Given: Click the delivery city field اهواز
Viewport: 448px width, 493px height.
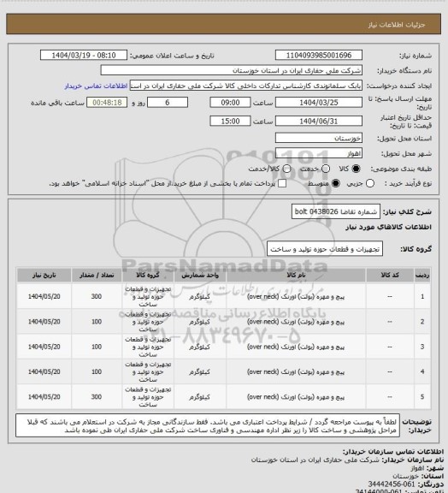Looking at the screenshot, I should 319,153.
